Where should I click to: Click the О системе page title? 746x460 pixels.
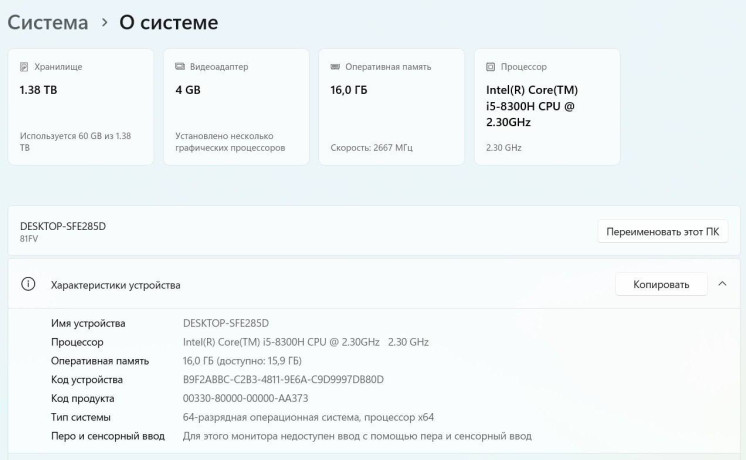pyautogui.click(x=168, y=22)
